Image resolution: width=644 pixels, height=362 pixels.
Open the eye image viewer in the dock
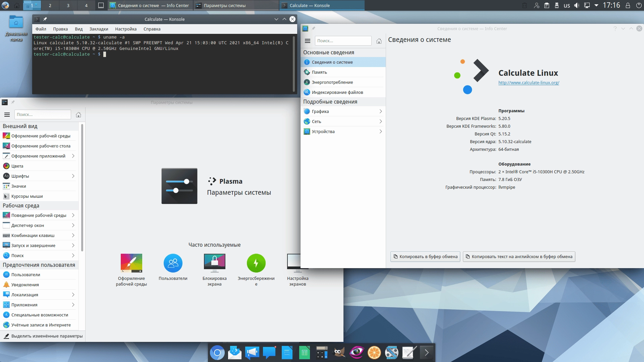point(357,353)
